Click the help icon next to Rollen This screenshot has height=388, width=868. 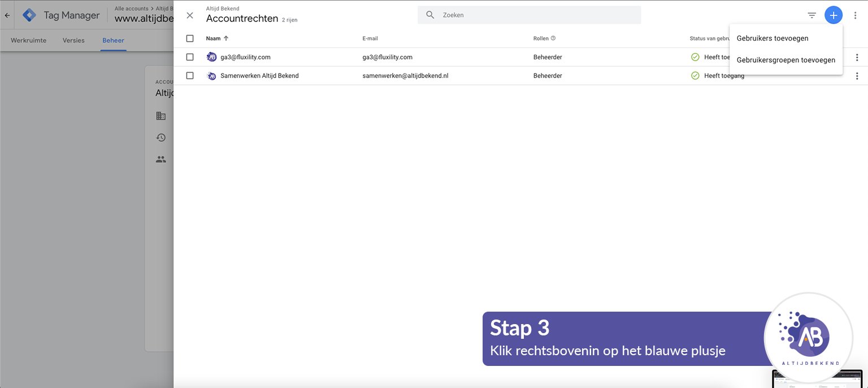tap(553, 38)
